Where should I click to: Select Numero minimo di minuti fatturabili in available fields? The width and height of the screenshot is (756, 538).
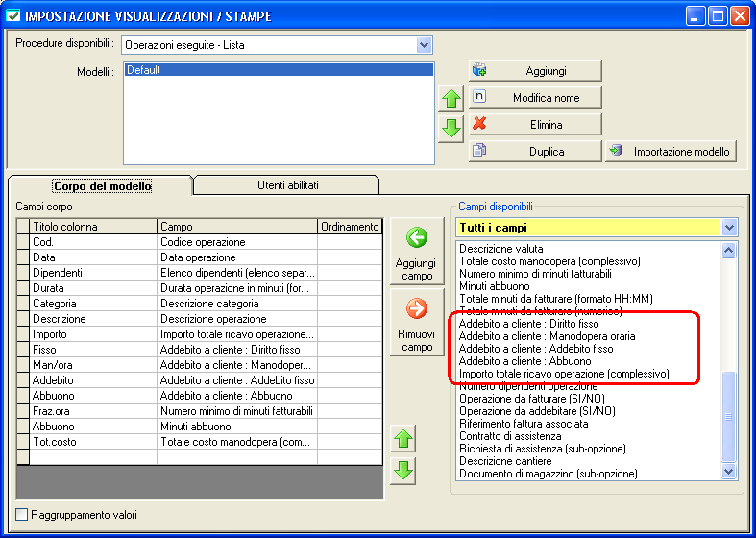pos(535,274)
